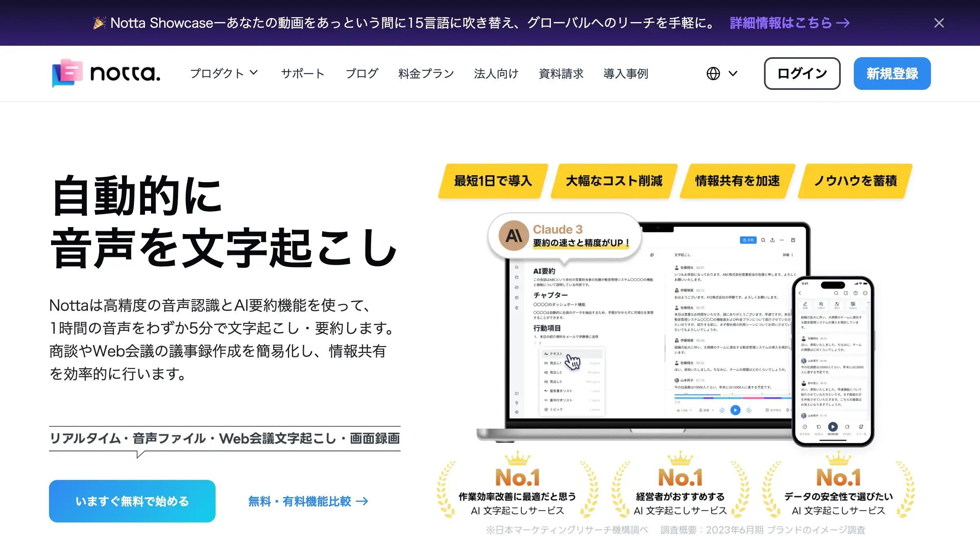Viewport: 980px width, 540px height.
Task: Click the No.1 データの安全性で選びたい award badge
Action: [x=838, y=485]
